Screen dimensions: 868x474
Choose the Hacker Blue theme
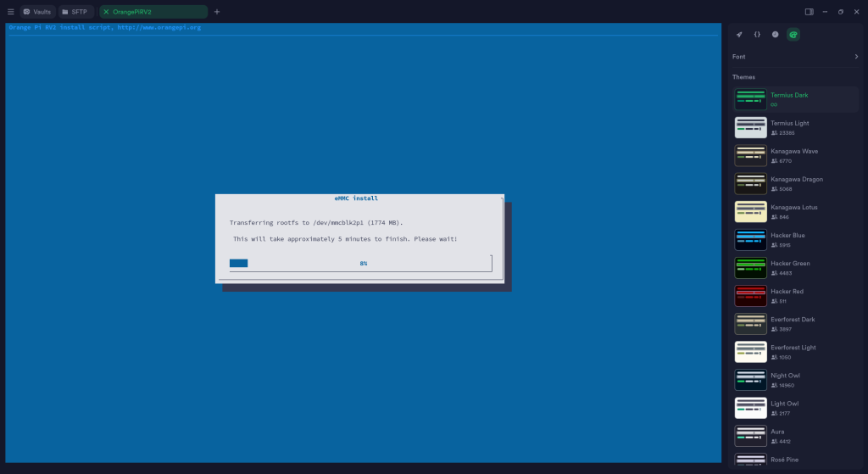point(795,239)
